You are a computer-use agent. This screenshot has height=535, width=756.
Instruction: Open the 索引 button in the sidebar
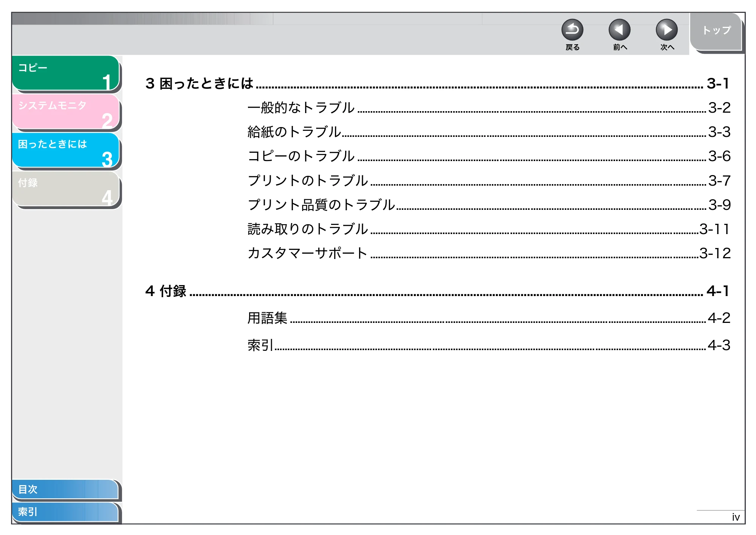[x=65, y=512]
